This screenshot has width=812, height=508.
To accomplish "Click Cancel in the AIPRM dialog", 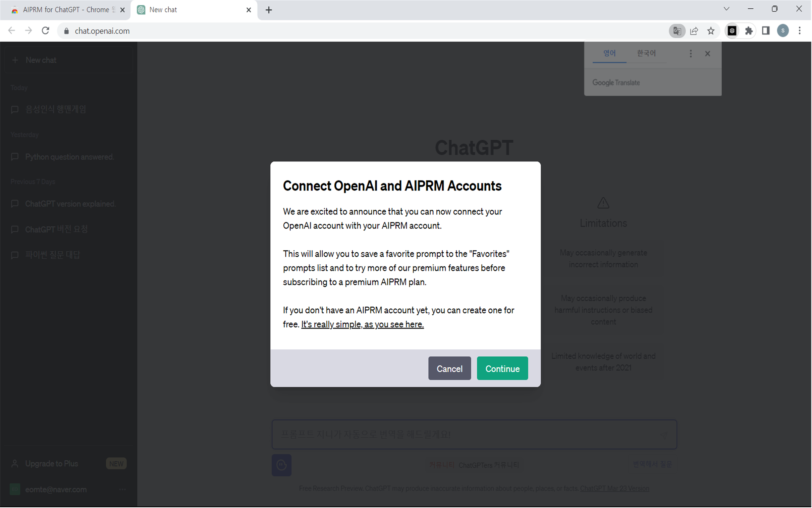I will tap(450, 368).
